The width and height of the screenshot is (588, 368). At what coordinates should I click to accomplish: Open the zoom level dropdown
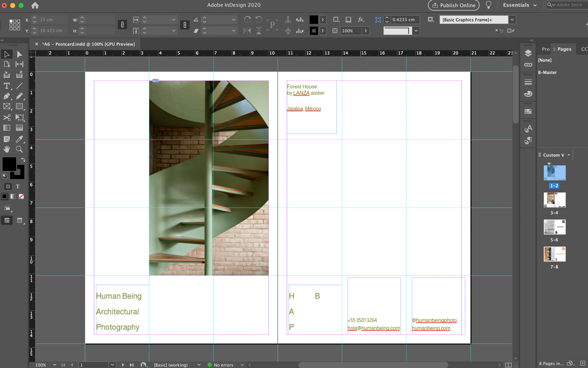tap(54, 365)
